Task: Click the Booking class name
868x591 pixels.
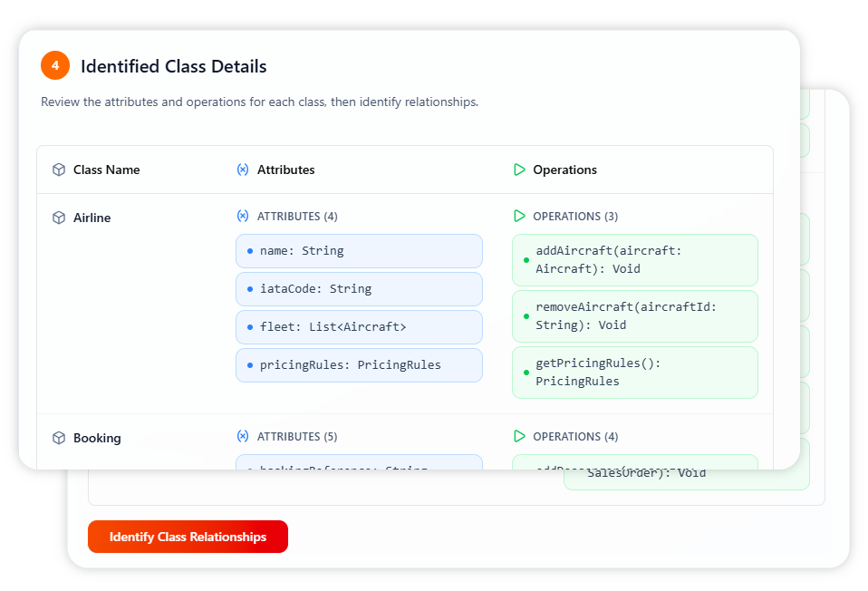Action: [97, 438]
